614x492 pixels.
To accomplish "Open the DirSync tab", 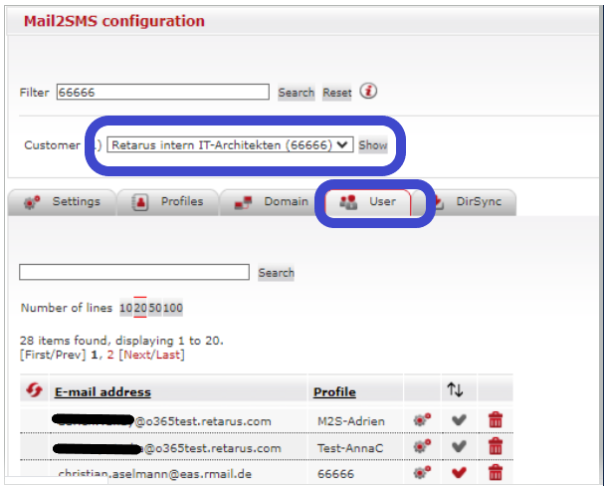I will pyautogui.click(x=472, y=202).
